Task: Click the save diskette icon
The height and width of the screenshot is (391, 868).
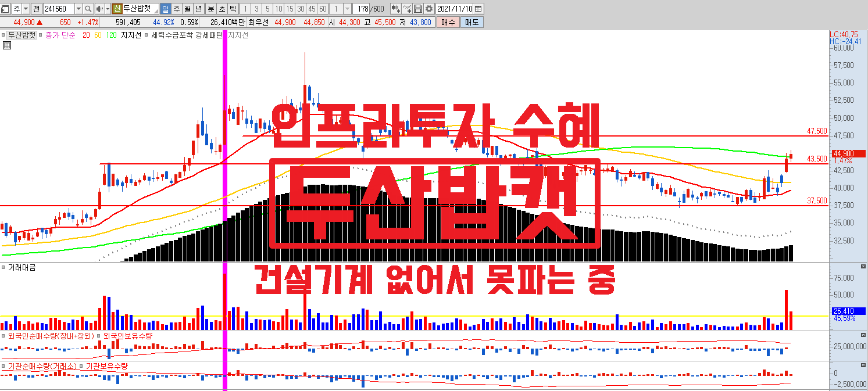Action: tap(417, 9)
